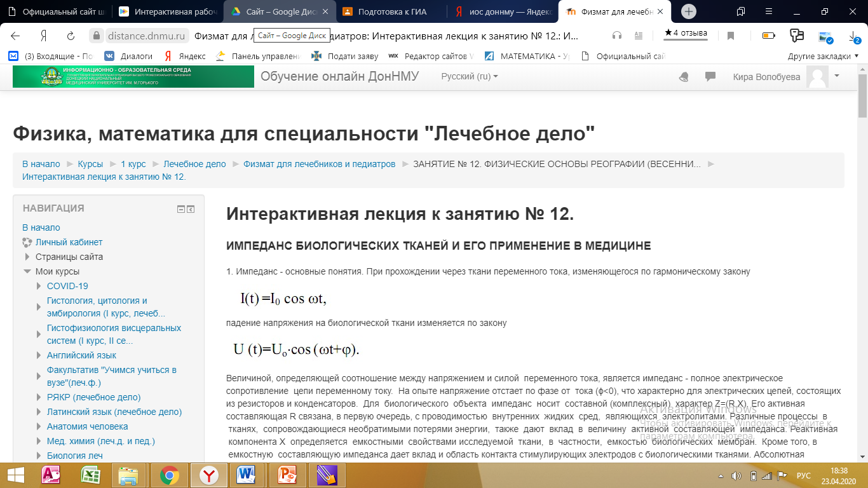This screenshot has height=488, width=868.
Task: Open user menu arrow beside Кира Волобуева
Action: point(837,76)
